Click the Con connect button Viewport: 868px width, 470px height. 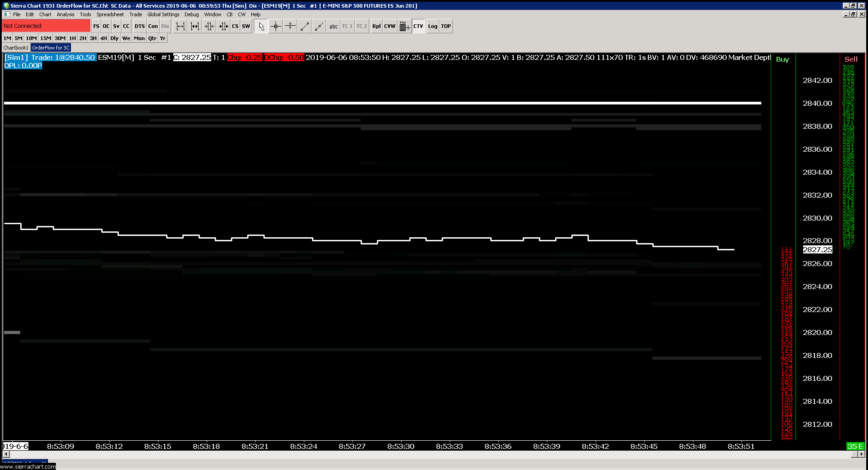[153, 27]
